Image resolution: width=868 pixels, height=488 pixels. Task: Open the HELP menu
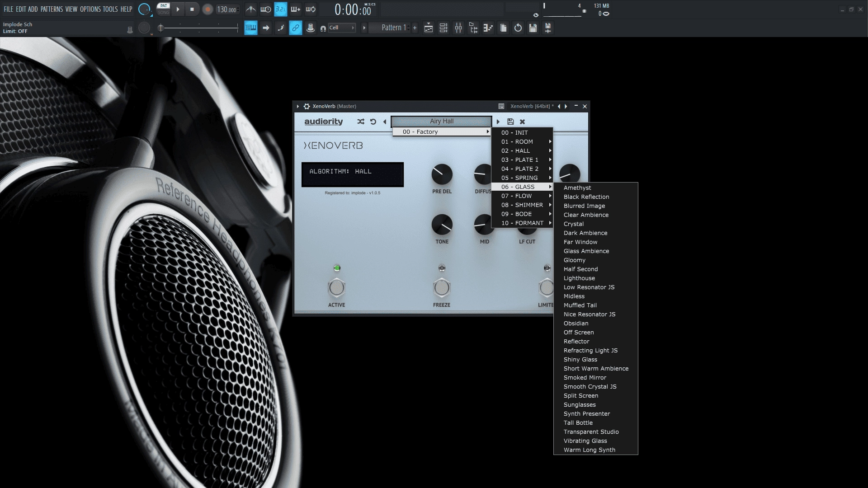(126, 9)
